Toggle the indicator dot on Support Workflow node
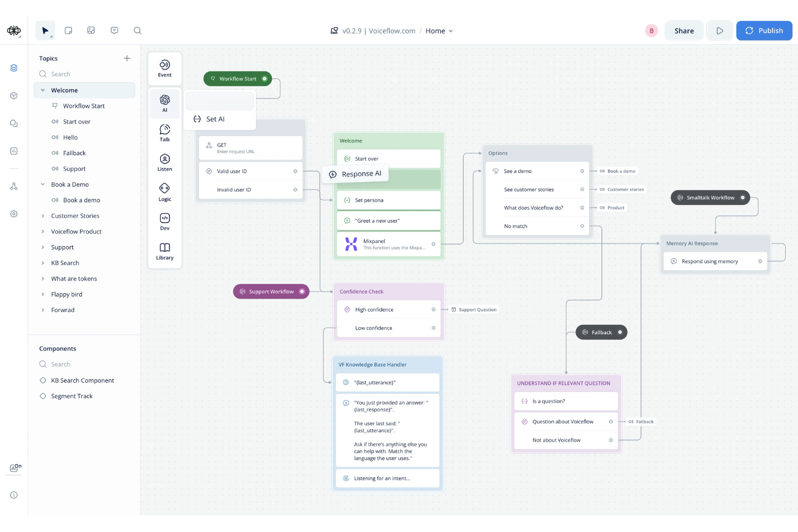The width and height of the screenshot is (798, 532). [x=302, y=291]
